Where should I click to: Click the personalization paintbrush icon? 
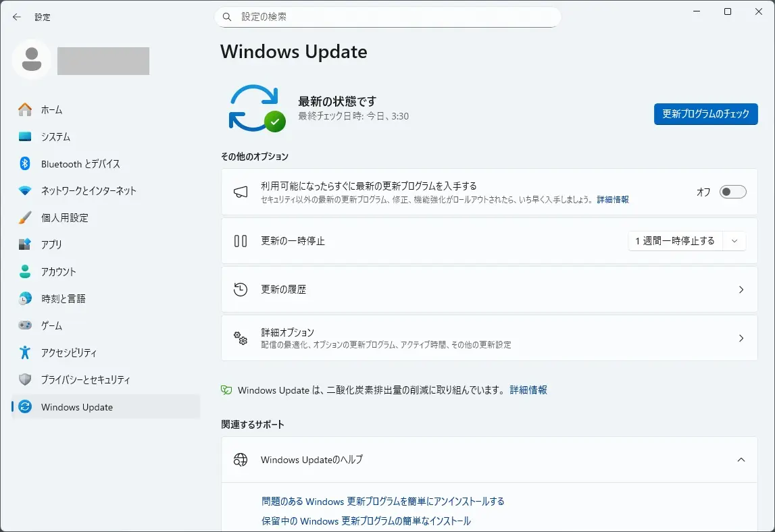[x=25, y=217]
